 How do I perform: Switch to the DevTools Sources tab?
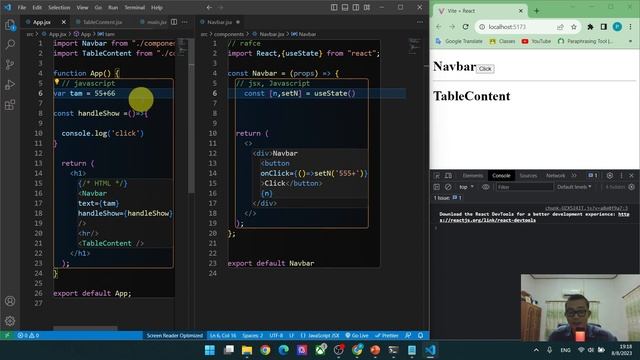(528, 176)
